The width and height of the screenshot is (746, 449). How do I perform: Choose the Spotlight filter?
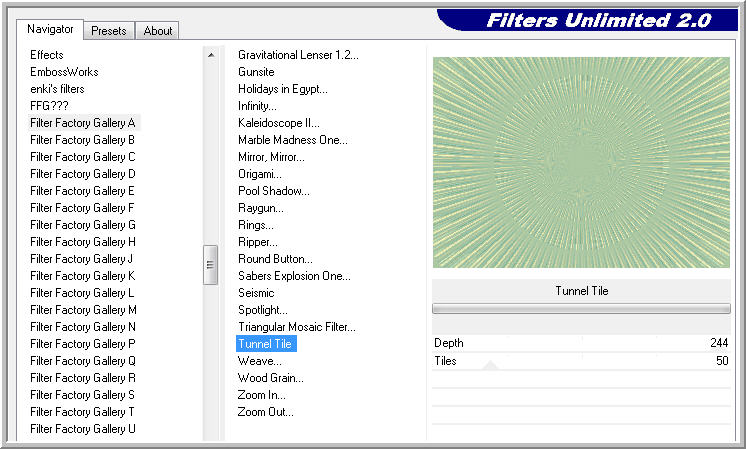(x=263, y=310)
